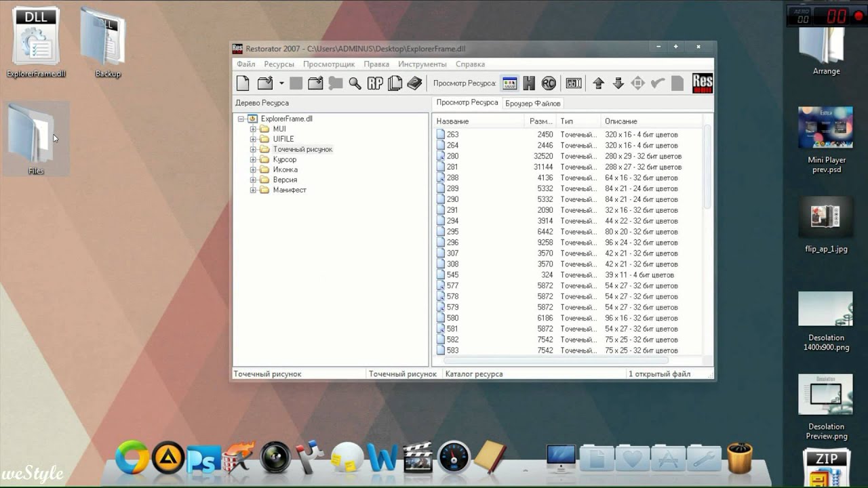Screen dimensions: 868x488
Task: Select resource 545 in the list
Action: pyautogui.click(x=452, y=274)
